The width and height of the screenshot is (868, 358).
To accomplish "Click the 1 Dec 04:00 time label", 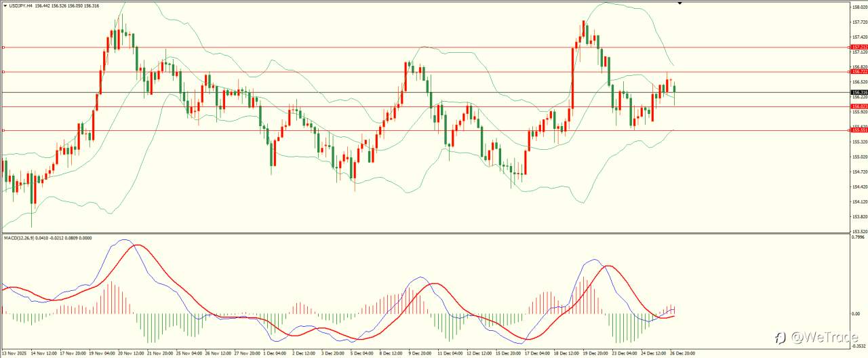I will tap(275, 353).
